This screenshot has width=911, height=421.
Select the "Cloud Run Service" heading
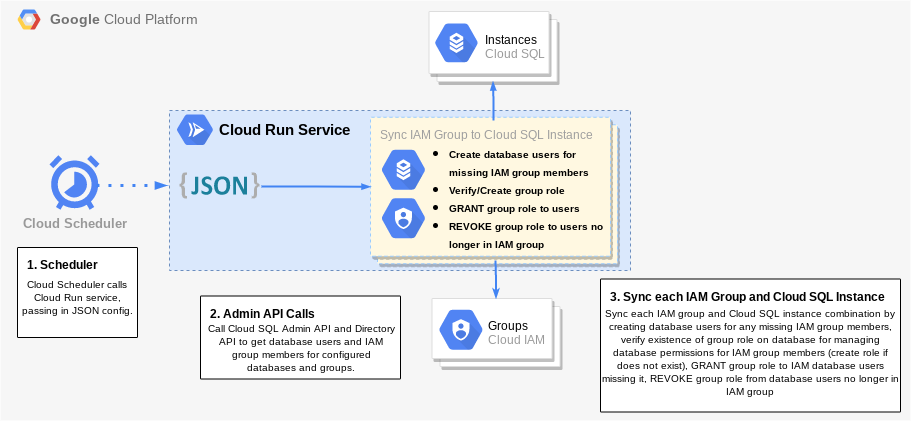pos(285,130)
